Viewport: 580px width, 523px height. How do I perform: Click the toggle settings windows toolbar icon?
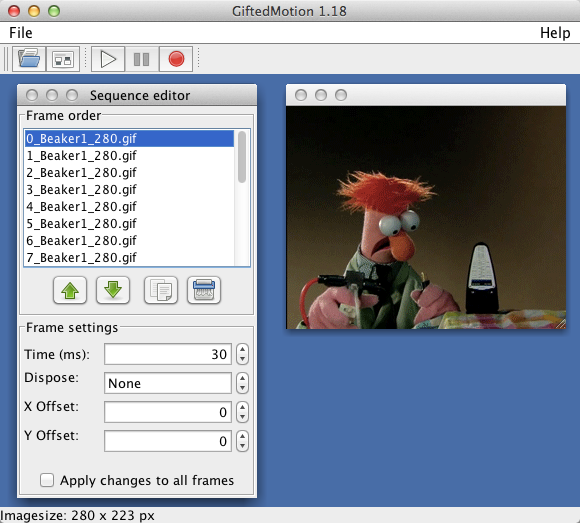(63, 59)
